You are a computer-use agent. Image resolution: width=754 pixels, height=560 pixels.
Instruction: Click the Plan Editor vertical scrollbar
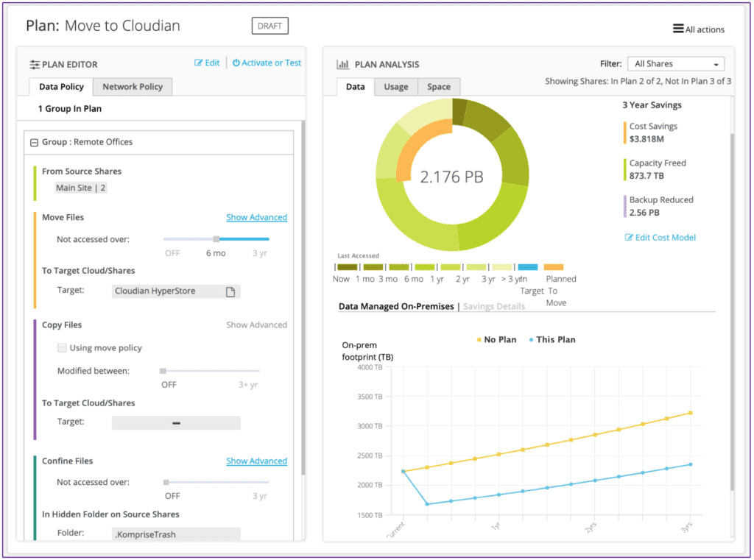[x=303, y=298]
